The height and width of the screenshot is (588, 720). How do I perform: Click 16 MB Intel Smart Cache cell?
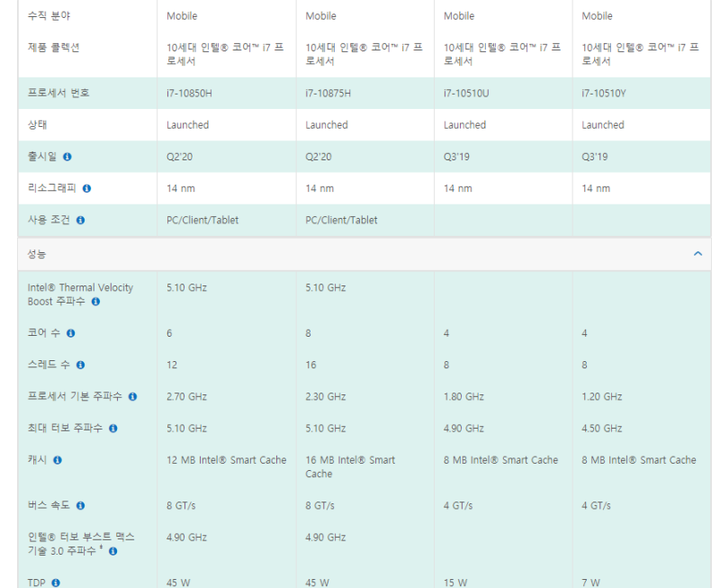(x=350, y=466)
